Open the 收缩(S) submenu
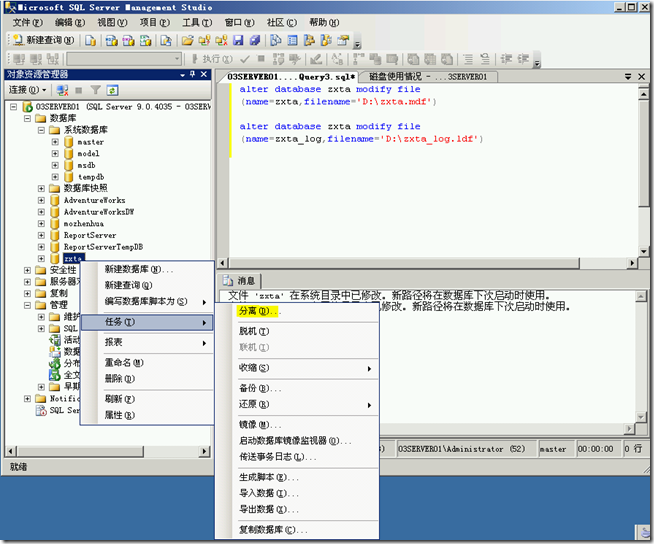The width and height of the screenshot is (654, 544). click(x=297, y=368)
